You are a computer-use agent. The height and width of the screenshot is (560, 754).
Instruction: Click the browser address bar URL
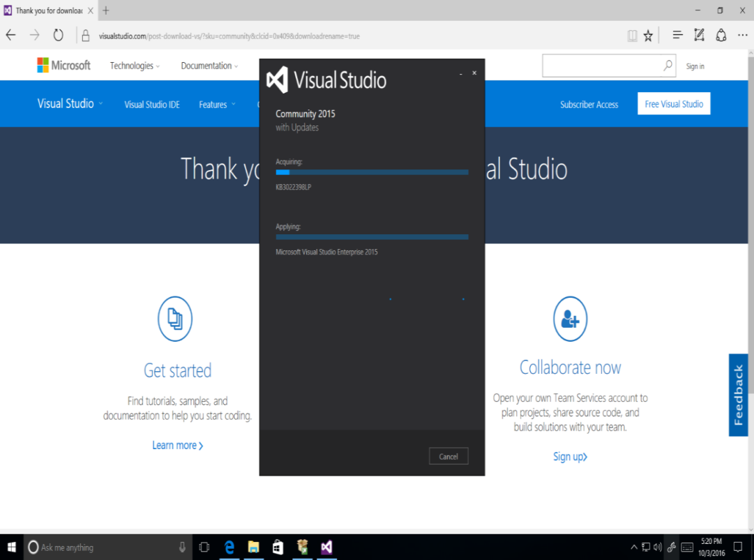click(x=229, y=36)
